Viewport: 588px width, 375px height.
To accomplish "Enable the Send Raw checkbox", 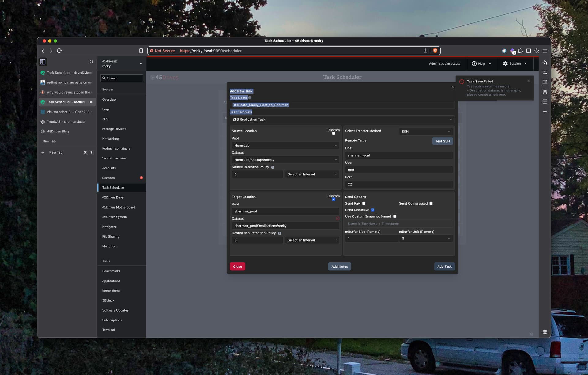I will click(364, 203).
